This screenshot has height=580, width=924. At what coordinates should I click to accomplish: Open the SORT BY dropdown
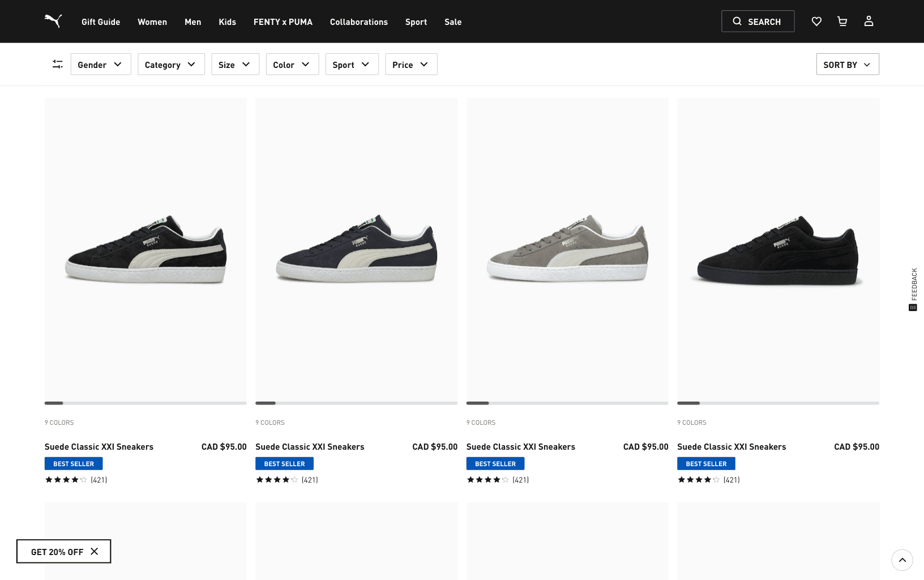(x=847, y=65)
